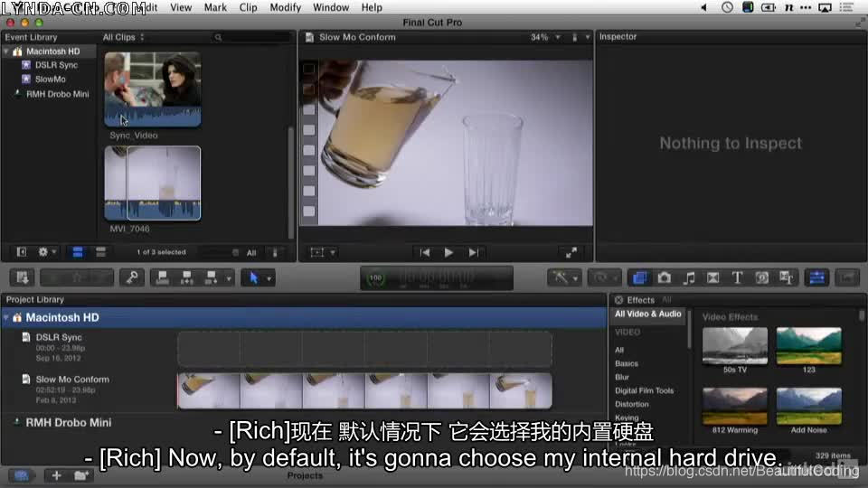The image size is (868, 488).
Task: Play the viewer clip
Action: pyautogui.click(x=449, y=252)
